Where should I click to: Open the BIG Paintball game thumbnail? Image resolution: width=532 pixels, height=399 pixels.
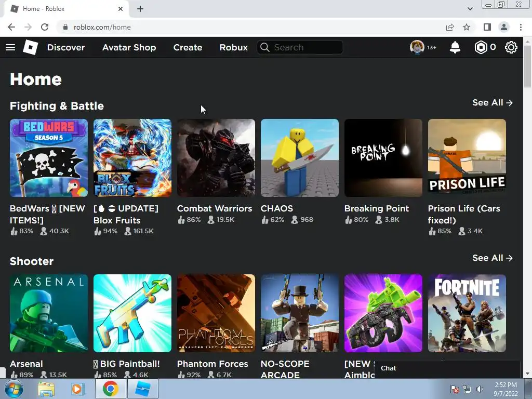132,313
